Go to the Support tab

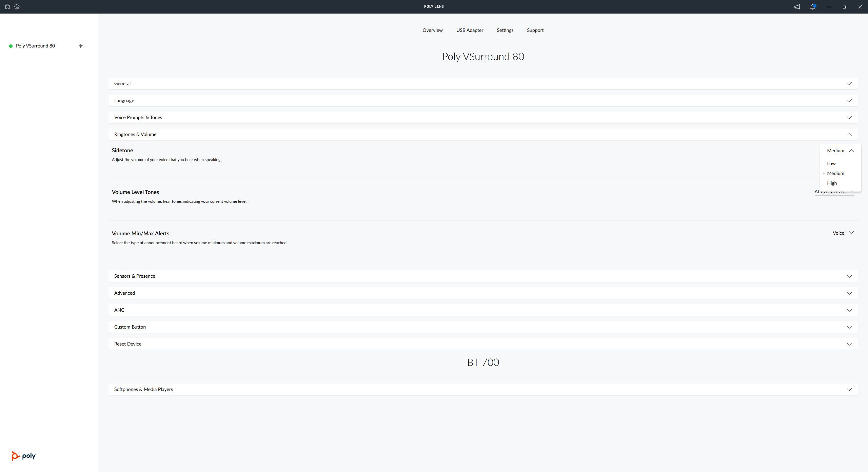click(535, 30)
